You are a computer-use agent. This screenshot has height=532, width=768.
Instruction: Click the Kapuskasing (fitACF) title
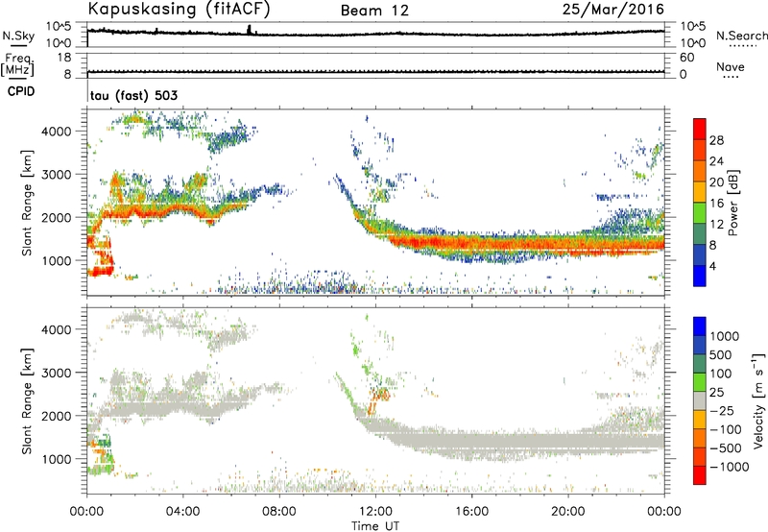pos(179,9)
